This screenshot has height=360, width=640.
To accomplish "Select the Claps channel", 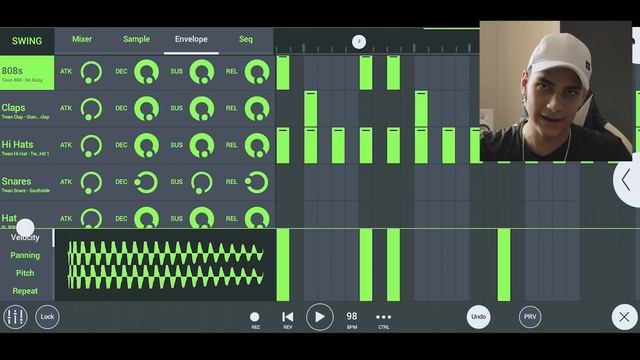I will [27, 110].
